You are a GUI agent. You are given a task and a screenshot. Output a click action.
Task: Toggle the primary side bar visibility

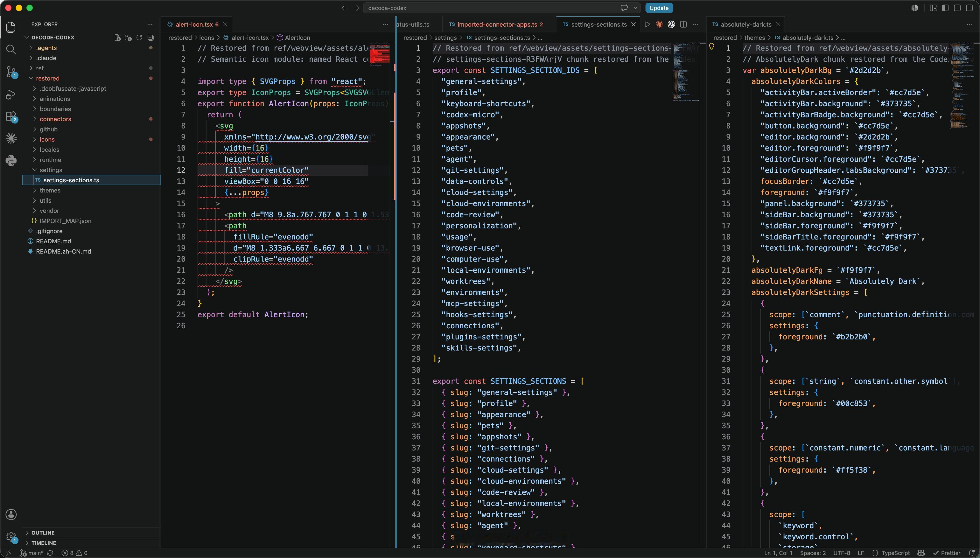[945, 8]
